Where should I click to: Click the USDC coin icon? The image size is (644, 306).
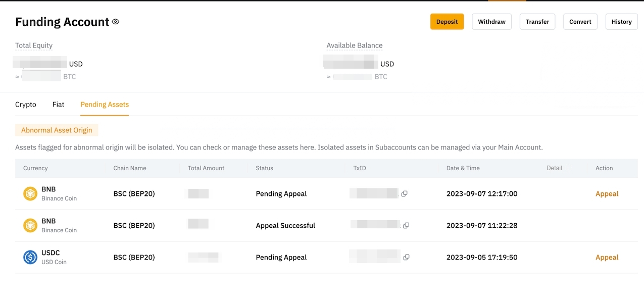point(30,258)
